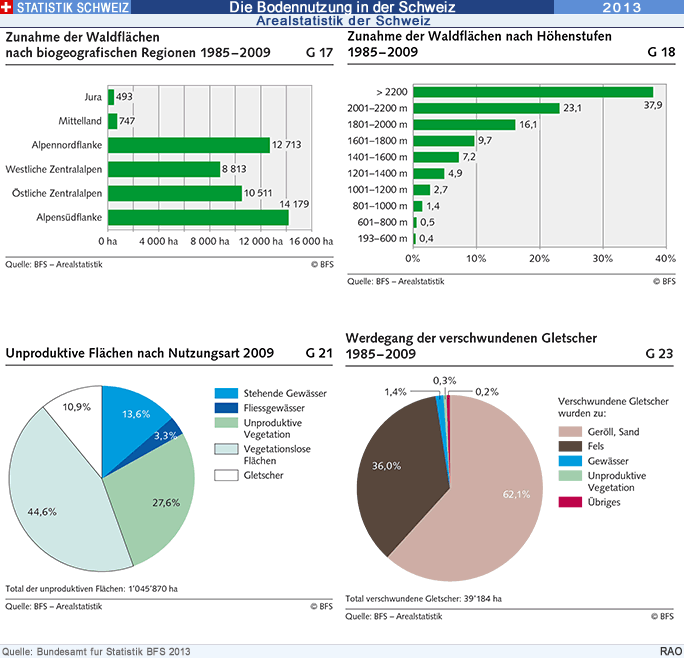Click the Vegetationslose Flächen legend swatch
The height and width of the screenshot is (658, 684).
(226, 449)
